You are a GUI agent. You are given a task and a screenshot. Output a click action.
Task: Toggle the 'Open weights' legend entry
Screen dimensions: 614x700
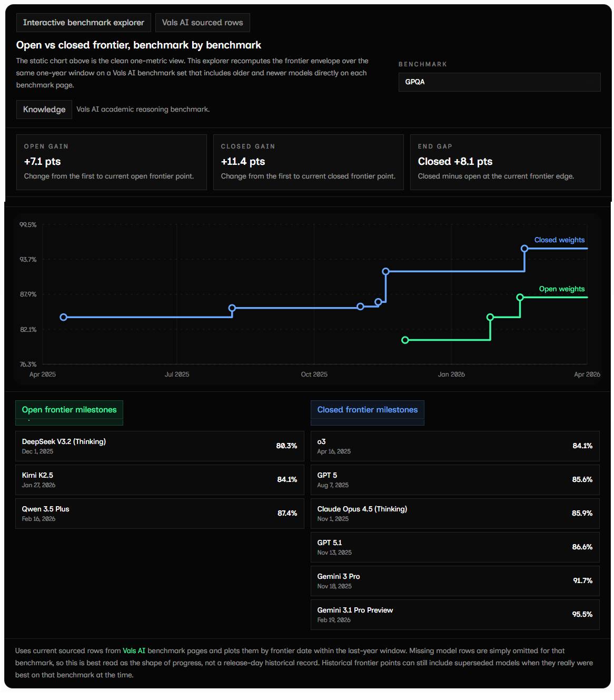[562, 289]
